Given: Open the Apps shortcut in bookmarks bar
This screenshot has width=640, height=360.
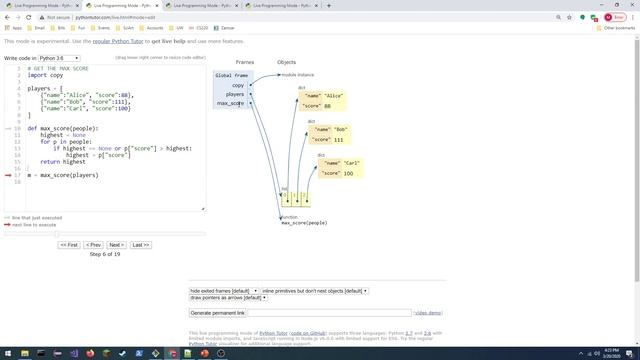Looking at the screenshot, I should pyautogui.click(x=13, y=28).
